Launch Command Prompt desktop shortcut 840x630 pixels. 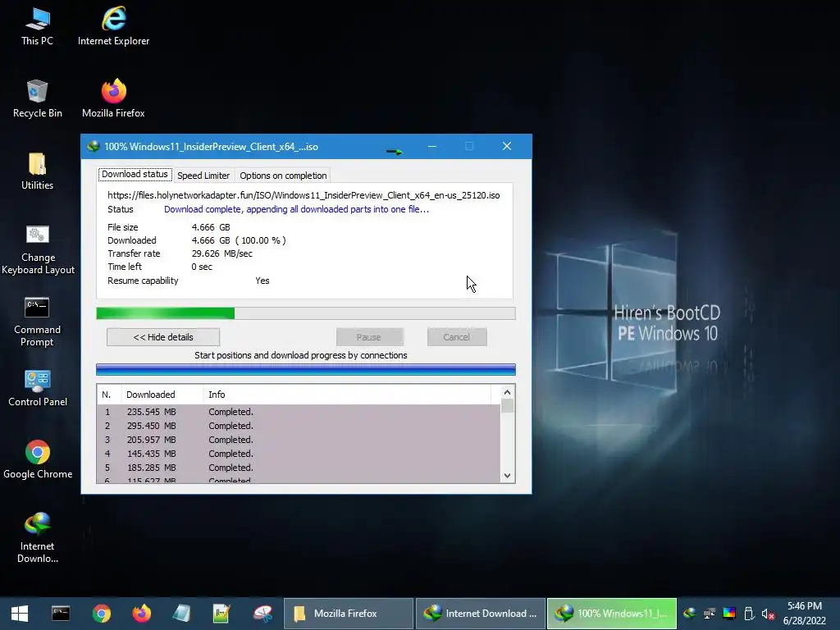coord(37,322)
